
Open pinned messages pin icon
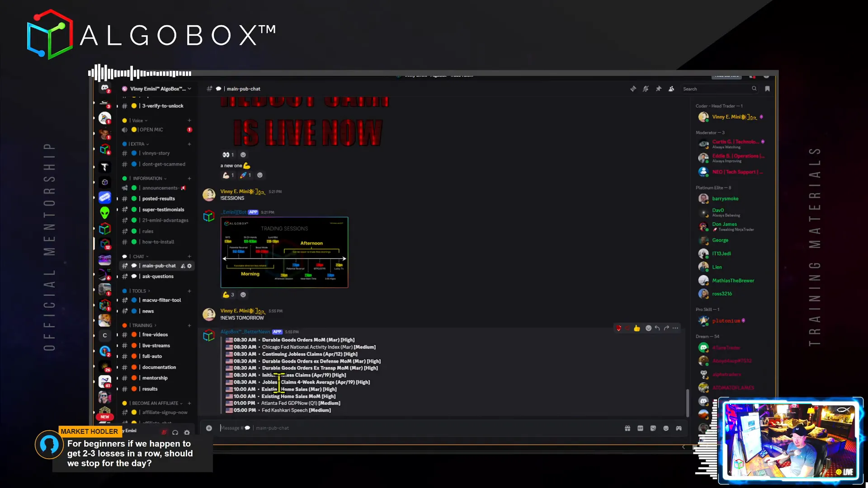(x=659, y=89)
